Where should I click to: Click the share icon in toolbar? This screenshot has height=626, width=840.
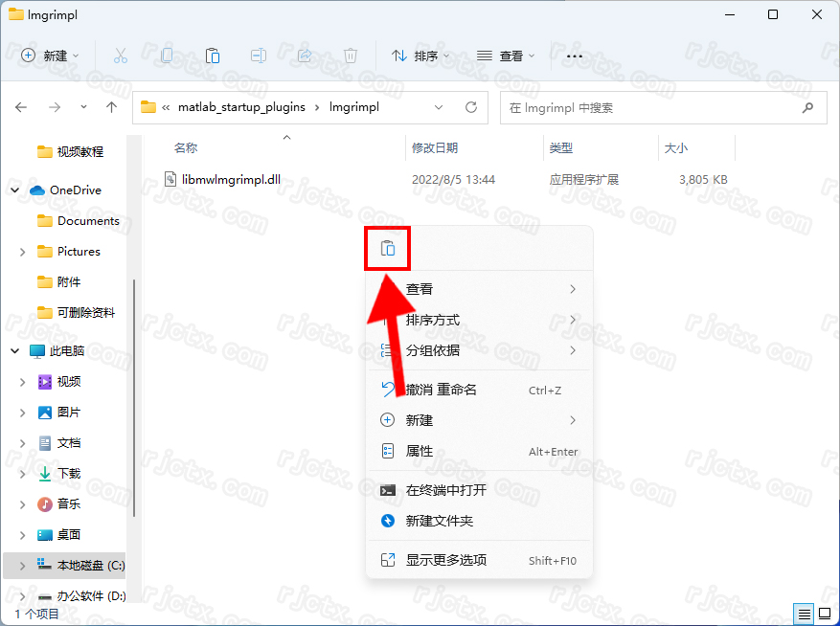pyautogui.click(x=305, y=56)
